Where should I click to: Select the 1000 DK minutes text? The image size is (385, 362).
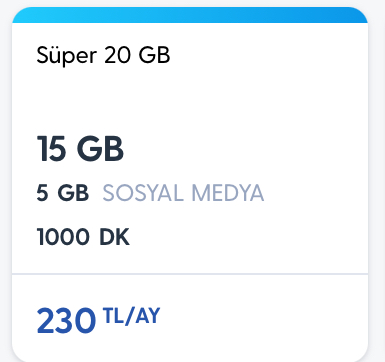[x=83, y=237]
